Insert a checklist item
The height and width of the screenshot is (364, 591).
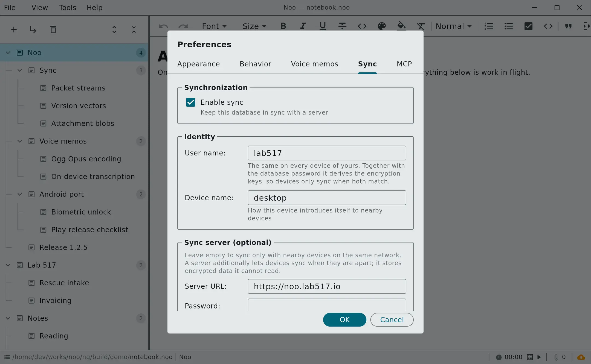(528, 26)
